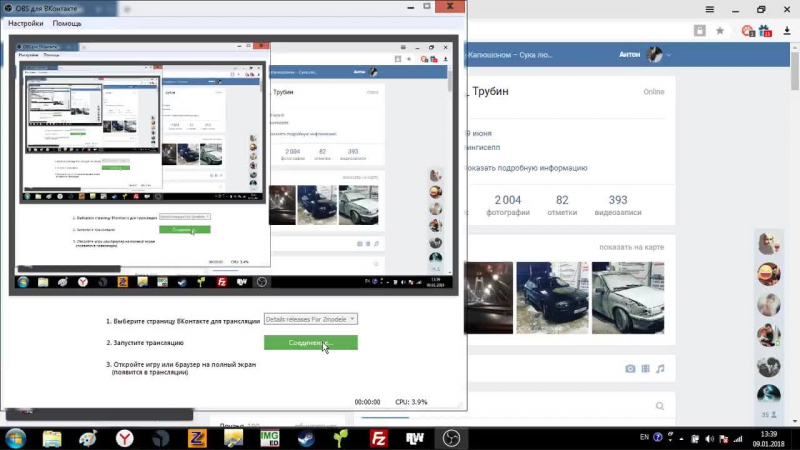Open the OBS icon in taskbar
The height and width of the screenshot is (450, 800).
tap(451, 438)
